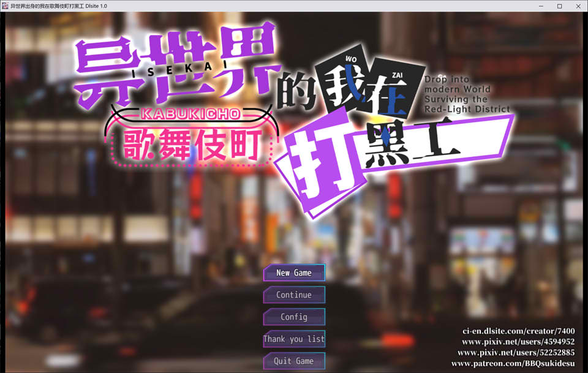Start a New Game

click(x=294, y=273)
